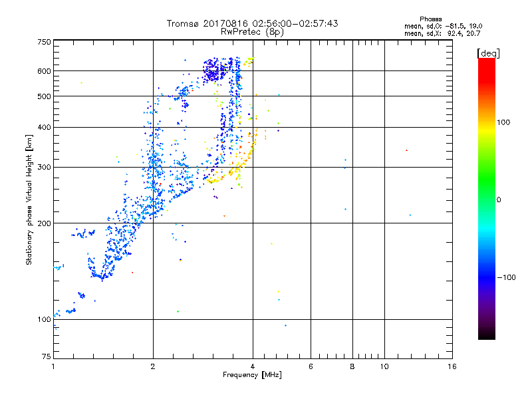Click the y-axis label '750'

tap(44, 42)
